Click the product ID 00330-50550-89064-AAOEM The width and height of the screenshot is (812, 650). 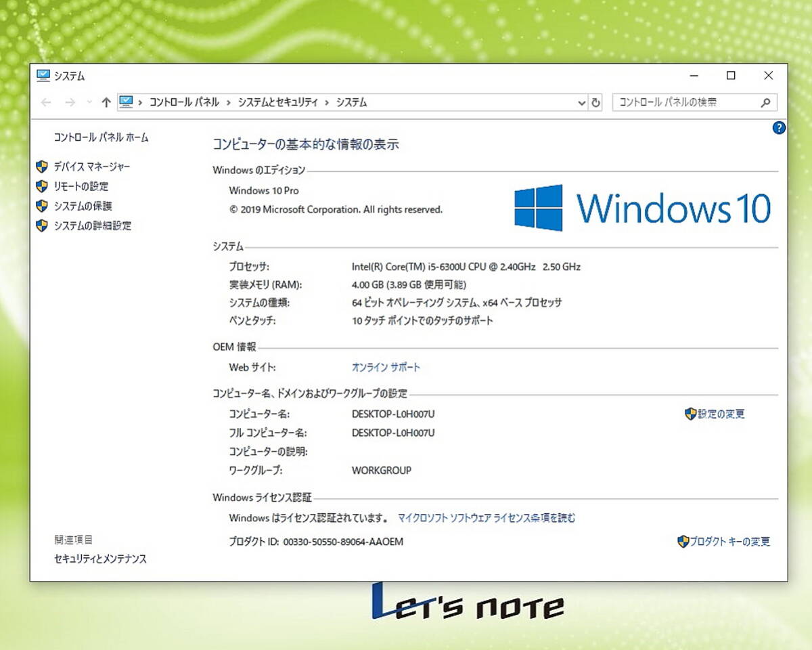click(x=343, y=542)
